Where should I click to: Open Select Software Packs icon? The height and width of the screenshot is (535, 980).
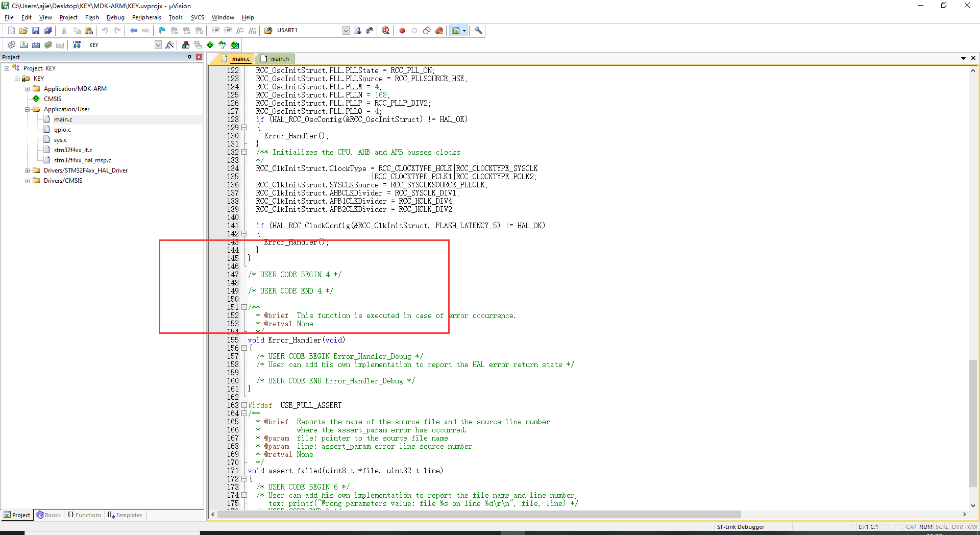[x=222, y=45]
